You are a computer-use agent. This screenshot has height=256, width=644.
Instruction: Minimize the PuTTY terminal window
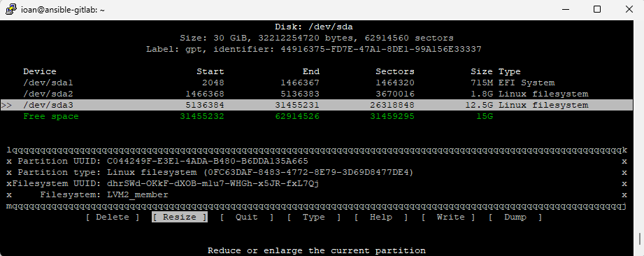pyautogui.click(x=566, y=9)
